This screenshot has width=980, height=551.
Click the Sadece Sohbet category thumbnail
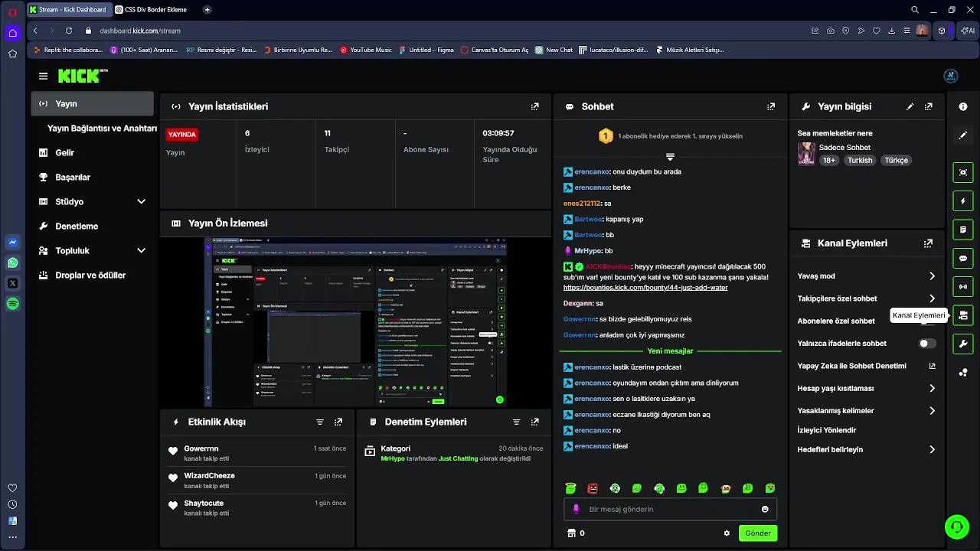(806, 154)
